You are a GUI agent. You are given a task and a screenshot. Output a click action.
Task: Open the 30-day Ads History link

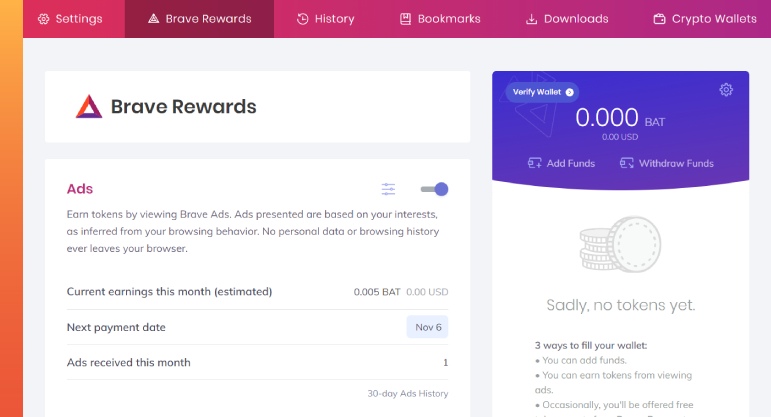(x=408, y=393)
